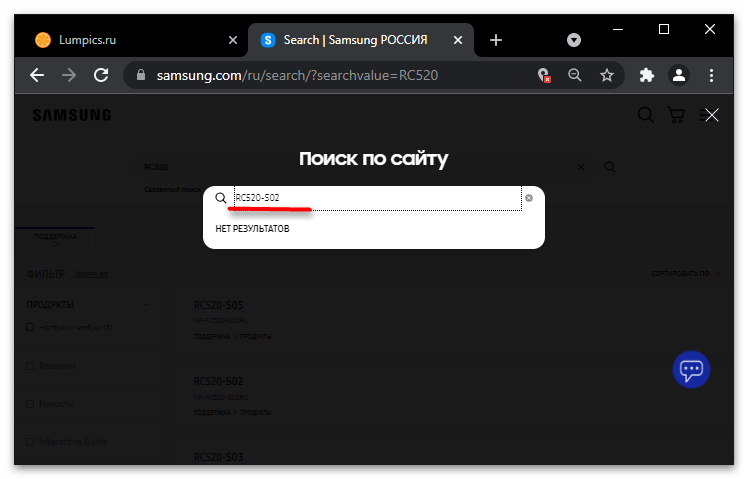Open the Samsung header search icon

(646, 115)
